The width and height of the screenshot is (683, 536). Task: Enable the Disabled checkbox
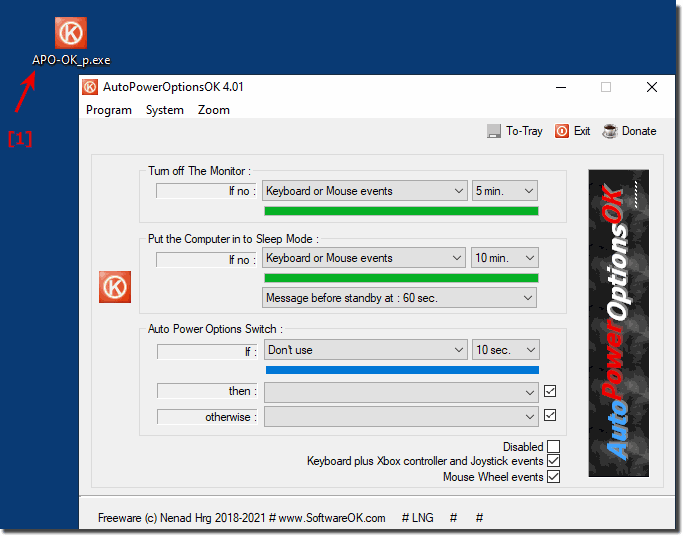click(554, 446)
